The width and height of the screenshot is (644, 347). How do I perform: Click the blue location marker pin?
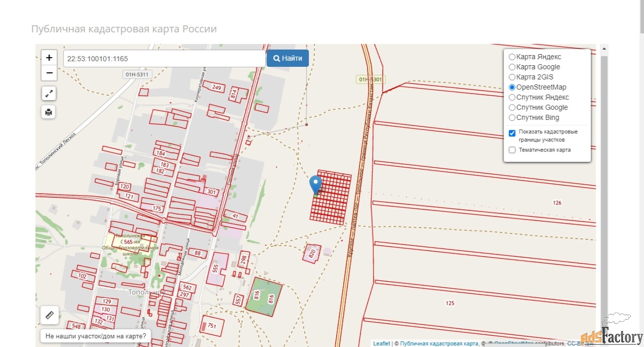(x=315, y=186)
